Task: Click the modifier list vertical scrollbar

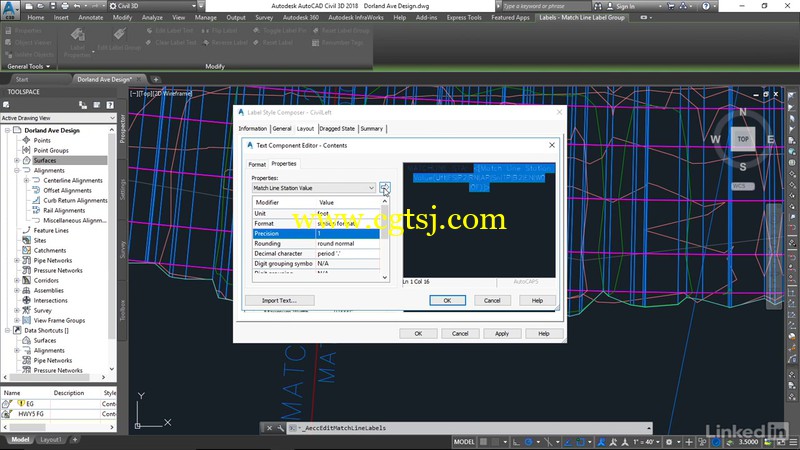Action: [385, 239]
